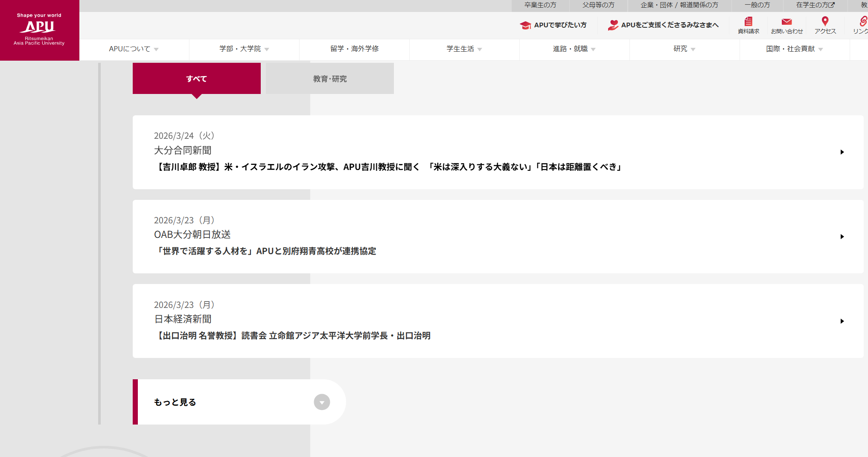
Task: Open the 出口治明 名誉教授 読書会 headline
Action: [292, 336]
